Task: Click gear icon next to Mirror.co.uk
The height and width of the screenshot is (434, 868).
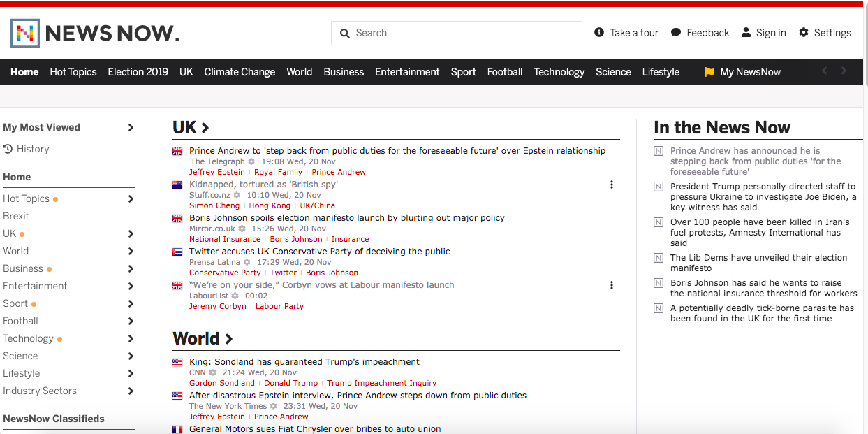Action: click(242, 229)
